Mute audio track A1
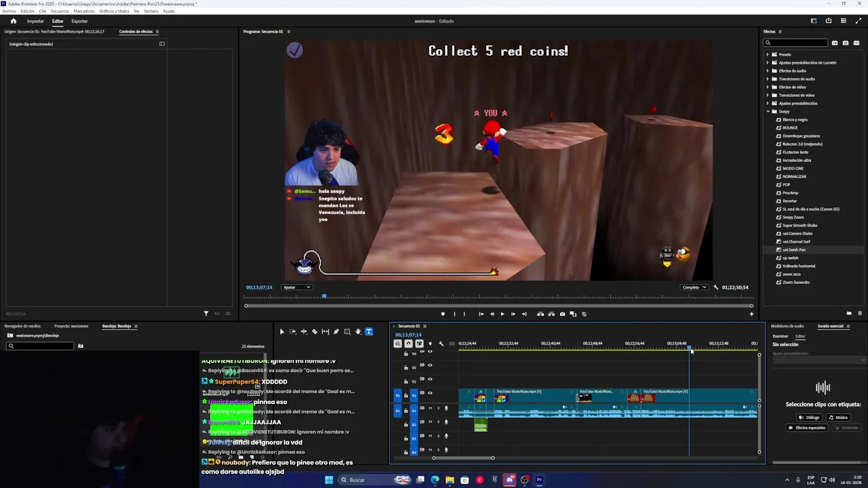 tap(430, 408)
